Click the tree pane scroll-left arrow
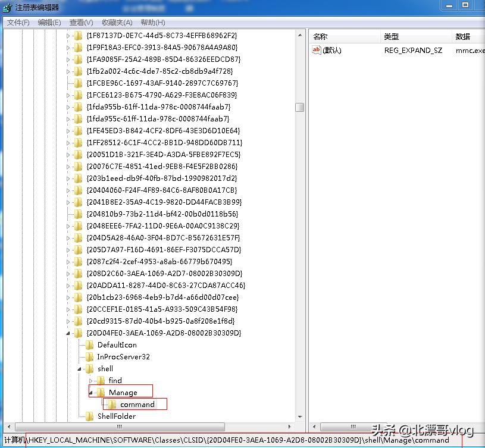Screen dimensions: 485x448 [x=9, y=427]
